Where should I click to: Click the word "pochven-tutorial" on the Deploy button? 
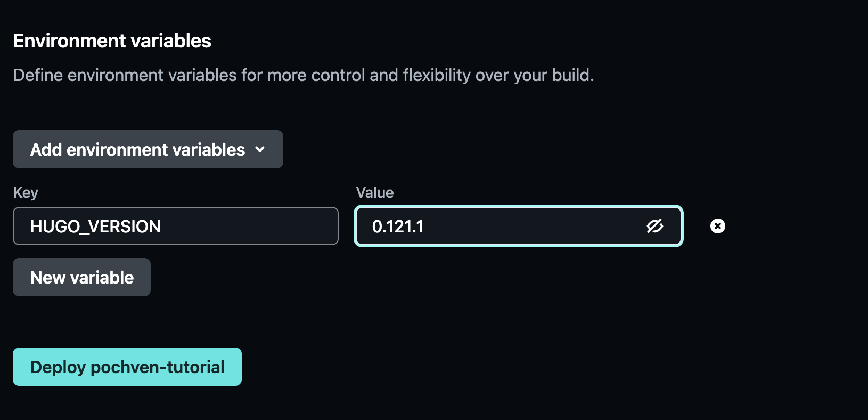[x=158, y=367]
